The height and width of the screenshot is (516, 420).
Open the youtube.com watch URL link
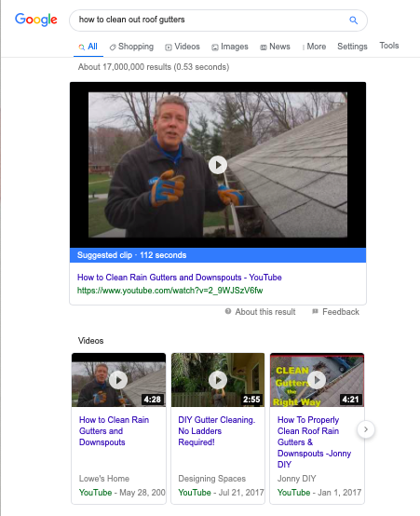tap(169, 291)
